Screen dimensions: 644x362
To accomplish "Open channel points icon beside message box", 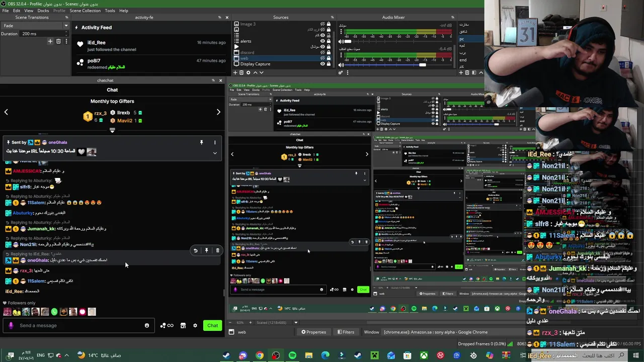I will pos(167,325).
